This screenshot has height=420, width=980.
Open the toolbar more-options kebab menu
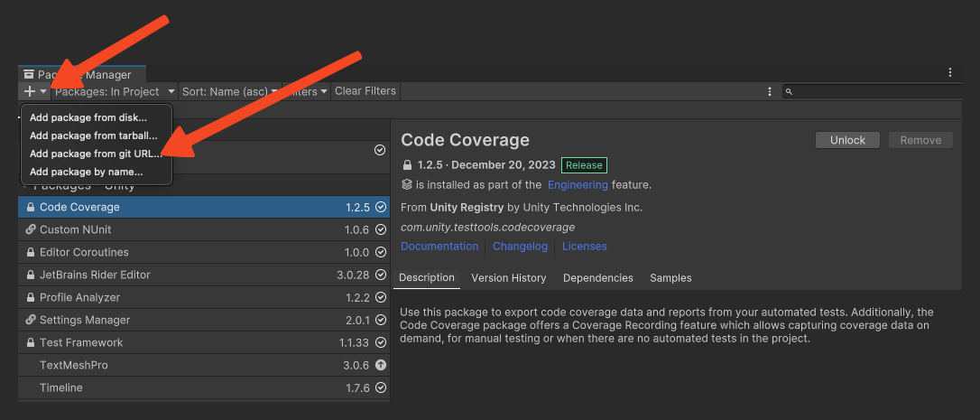coord(770,91)
